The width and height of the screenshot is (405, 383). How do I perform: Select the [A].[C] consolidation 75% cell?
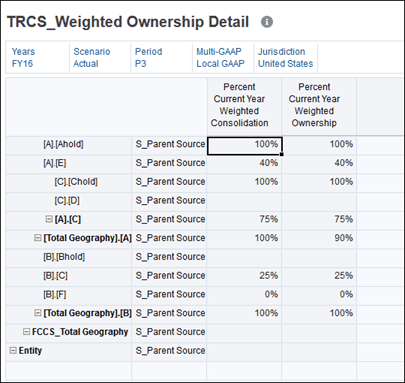[x=244, y=221]
